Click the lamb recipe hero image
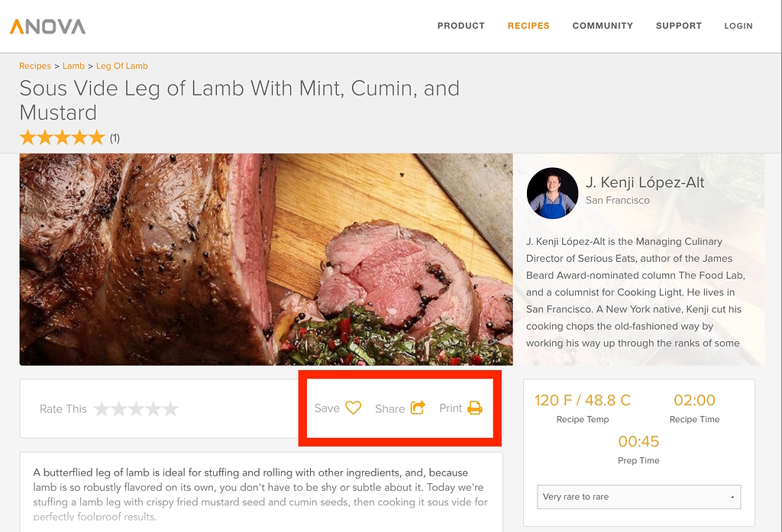Image resolution: width=782 pixels, height=532 pixels. (266, 260)
